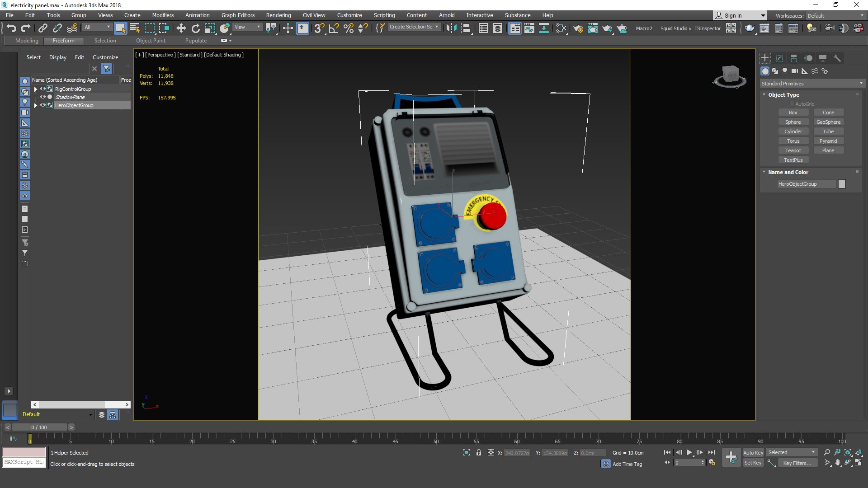Click the Sphere primitive button
Screen dimensions: 868x488
(793, 122)
